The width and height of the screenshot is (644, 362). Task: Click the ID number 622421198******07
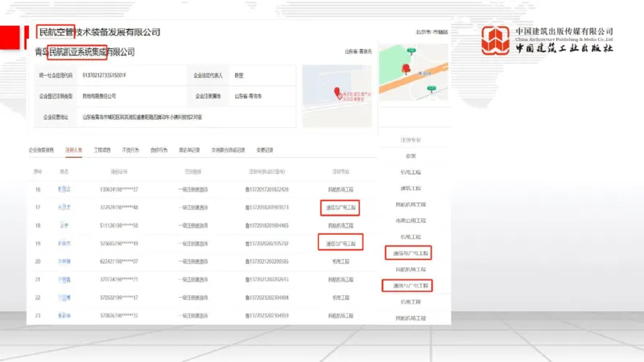(x=119, y=261)
